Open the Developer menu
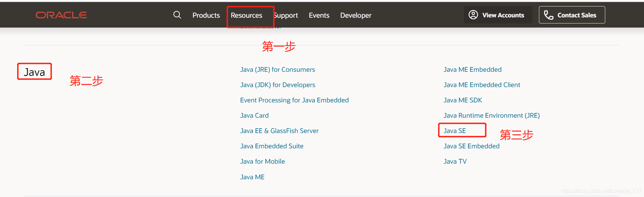644x197 pixels. point(356,15)
